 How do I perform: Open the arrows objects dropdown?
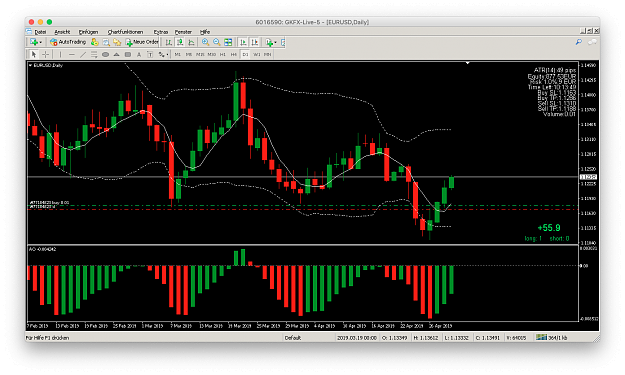pos(163,55)
